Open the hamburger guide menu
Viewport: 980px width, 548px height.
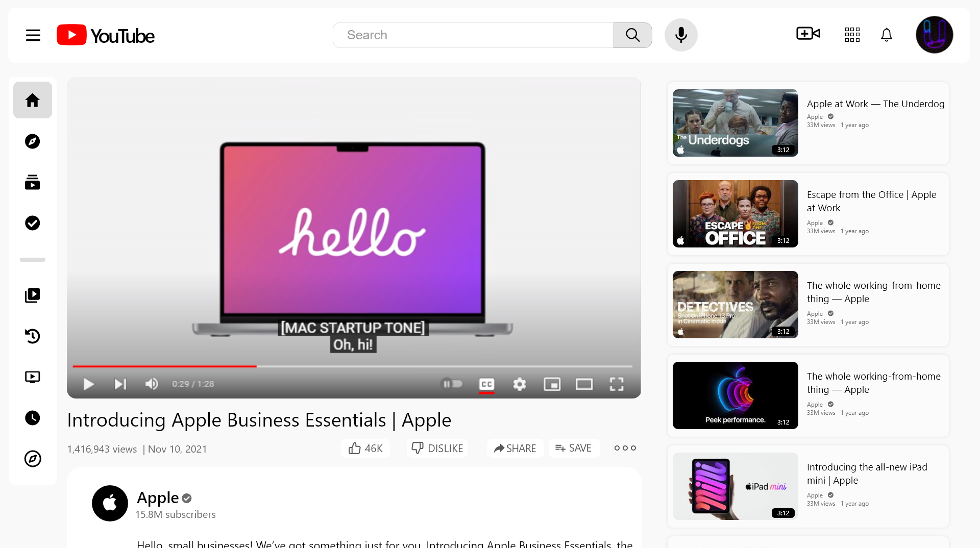(x=33, y=35)
